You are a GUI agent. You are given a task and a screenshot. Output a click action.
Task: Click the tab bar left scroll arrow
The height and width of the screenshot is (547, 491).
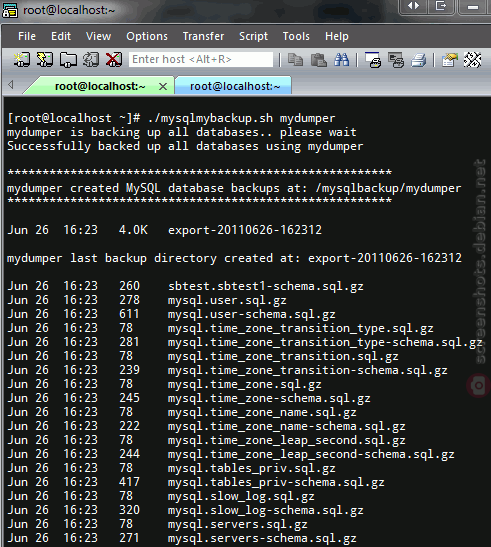click(11, 84)
